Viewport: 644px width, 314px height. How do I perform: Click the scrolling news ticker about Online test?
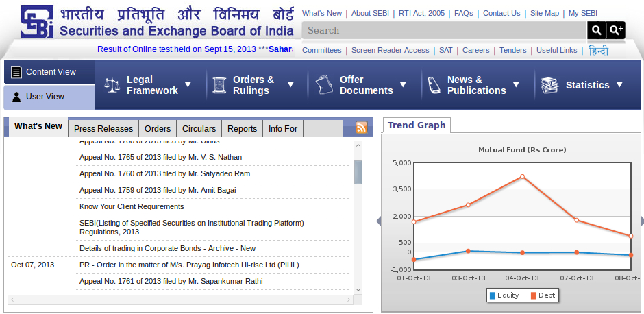click(x=195, y=49)
